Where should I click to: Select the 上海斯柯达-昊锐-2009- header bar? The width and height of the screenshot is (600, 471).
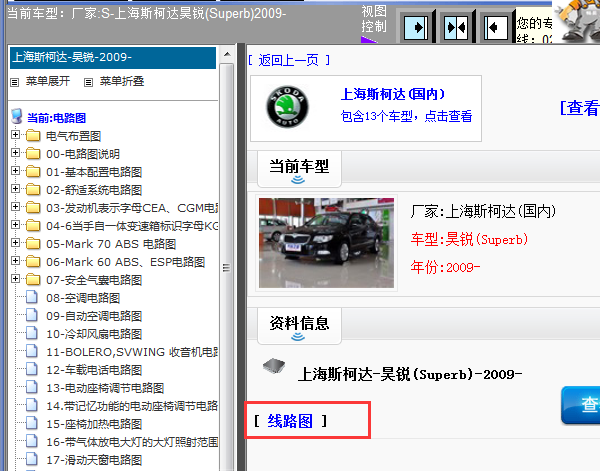point(113,58)
